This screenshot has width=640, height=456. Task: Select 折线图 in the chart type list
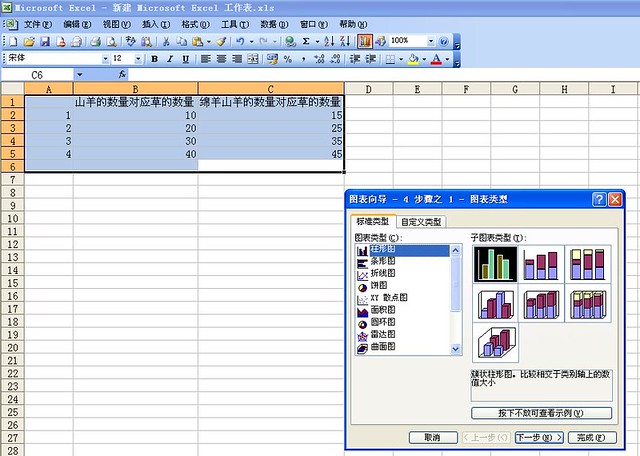click(x=383, y=273)
